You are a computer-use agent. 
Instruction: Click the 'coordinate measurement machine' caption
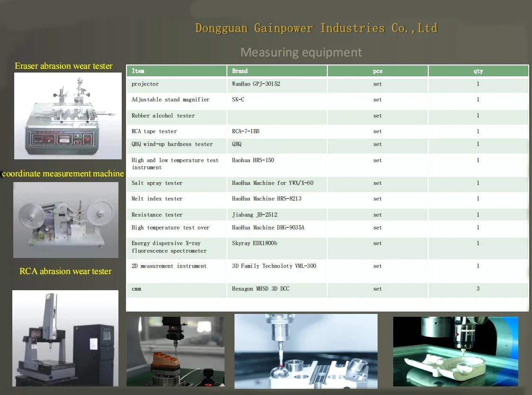point(63,174)
